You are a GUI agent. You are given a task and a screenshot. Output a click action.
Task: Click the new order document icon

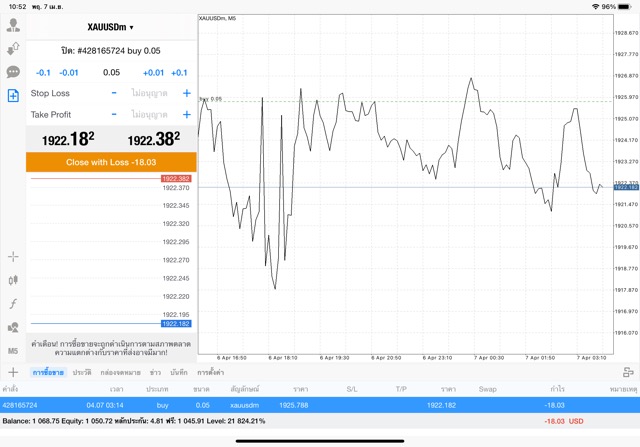tap(13, 96)
